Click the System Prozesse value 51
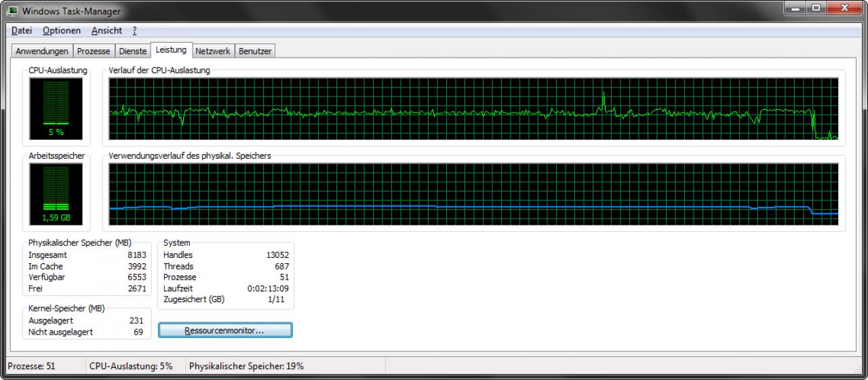This screenshot has width=868, height=380. pos(285,277)
